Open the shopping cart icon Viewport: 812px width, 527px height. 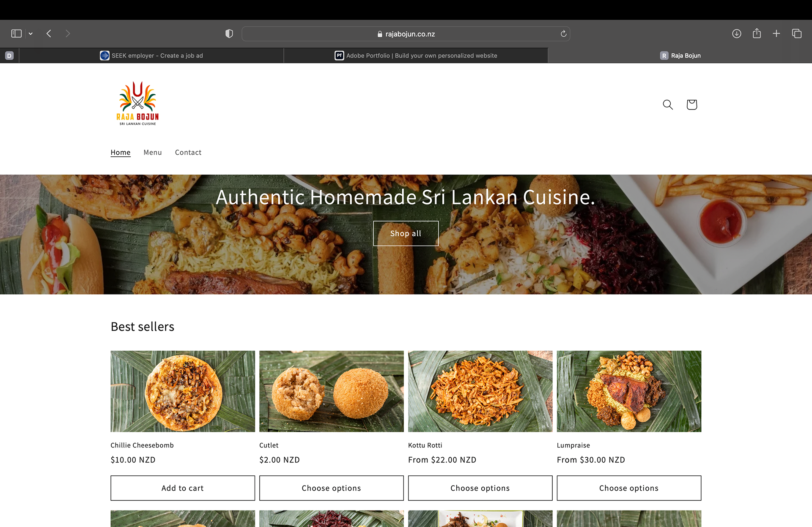coord(692,104)
